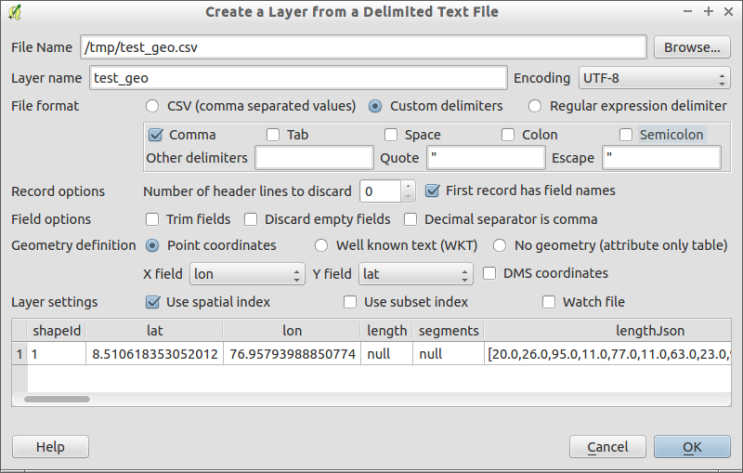Click the header lines to discard spinbox field
This screenshot has height=473, width=743.
(x=381, y=191)
